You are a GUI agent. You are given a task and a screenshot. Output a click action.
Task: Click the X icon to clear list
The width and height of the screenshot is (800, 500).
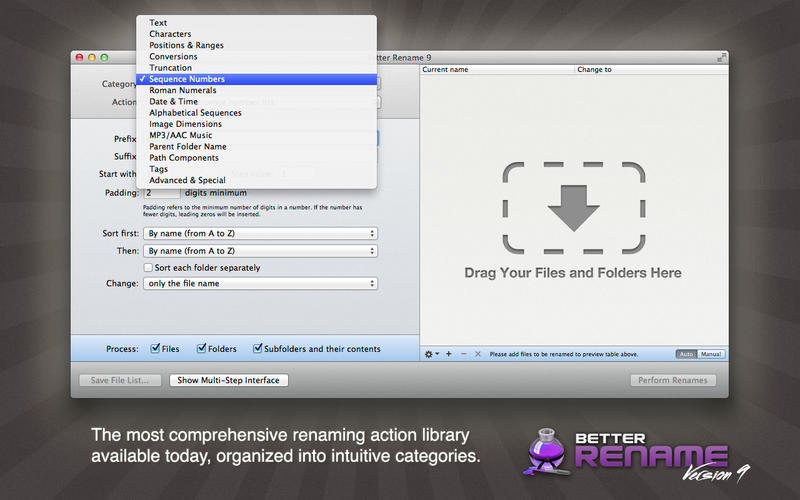click(x=478, y=354)
